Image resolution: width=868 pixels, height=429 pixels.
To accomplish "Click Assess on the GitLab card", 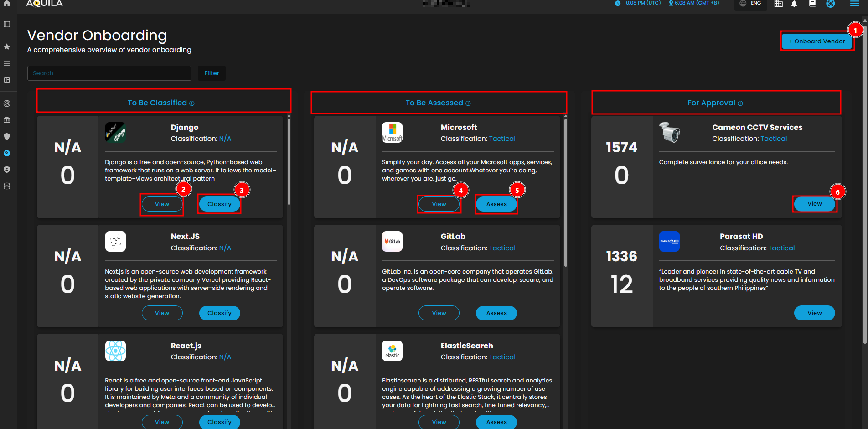I will point(496,313).
